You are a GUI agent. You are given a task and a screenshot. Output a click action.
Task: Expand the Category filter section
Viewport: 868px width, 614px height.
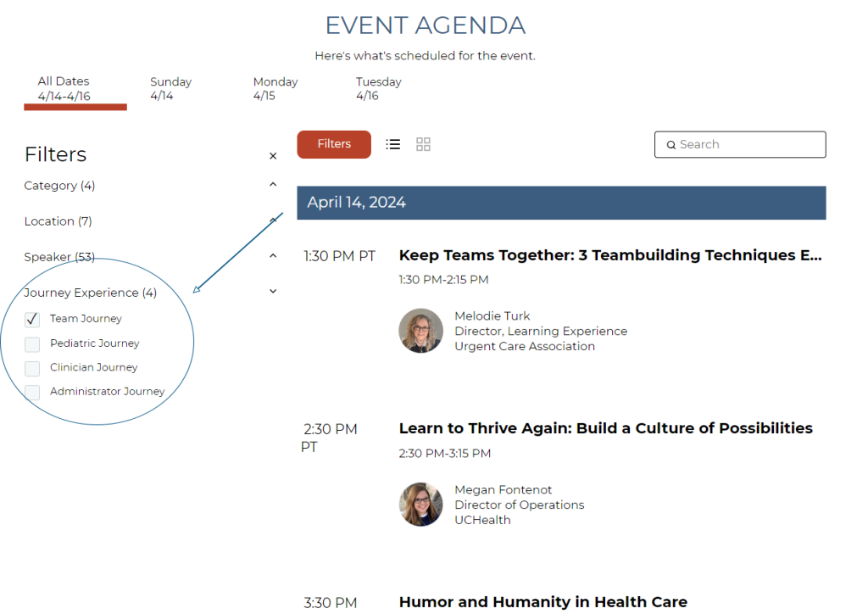[273, 185]
